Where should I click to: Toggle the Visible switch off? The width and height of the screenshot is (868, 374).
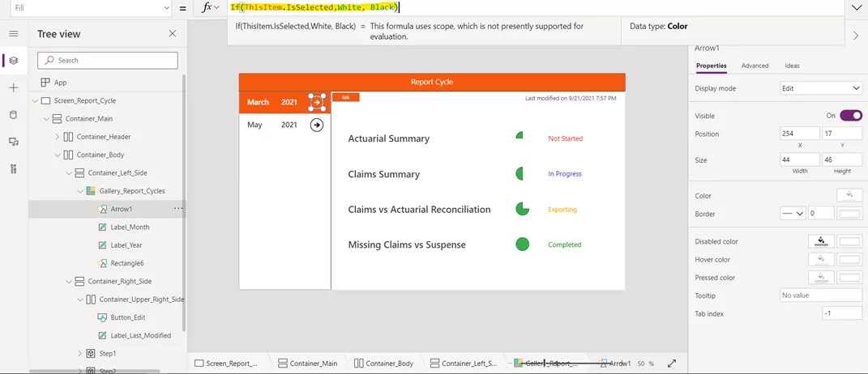pos(851,116)
